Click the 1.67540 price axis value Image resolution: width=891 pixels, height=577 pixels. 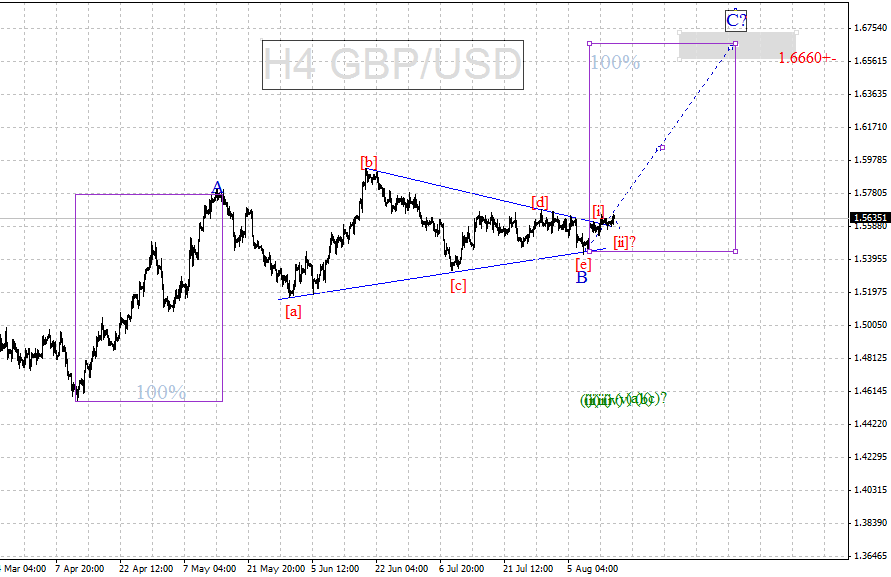pos(871,27)
